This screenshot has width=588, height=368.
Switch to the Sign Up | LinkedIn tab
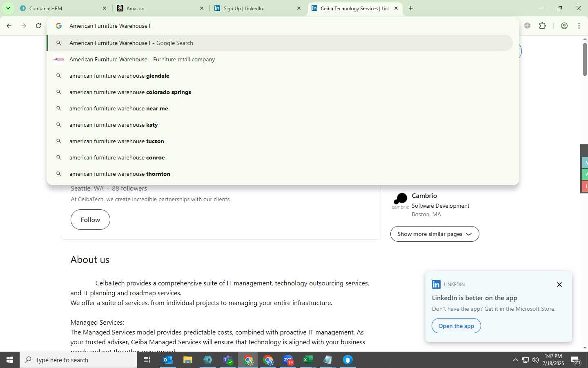coord(257,8)
